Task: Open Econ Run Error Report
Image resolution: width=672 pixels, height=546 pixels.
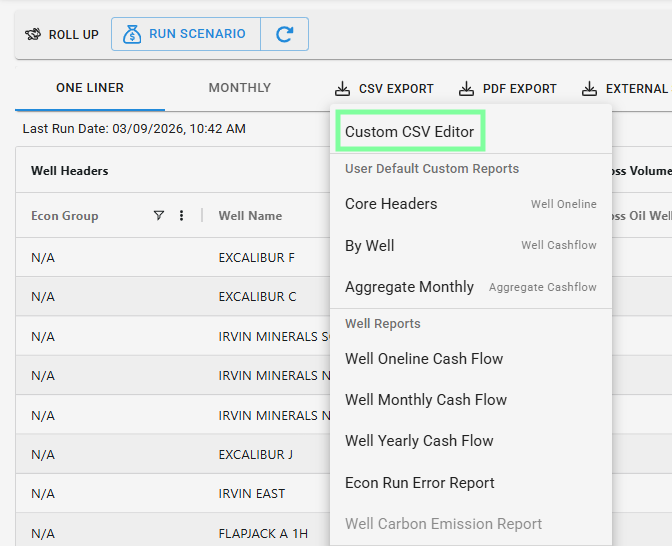Action: pos(420,483)
